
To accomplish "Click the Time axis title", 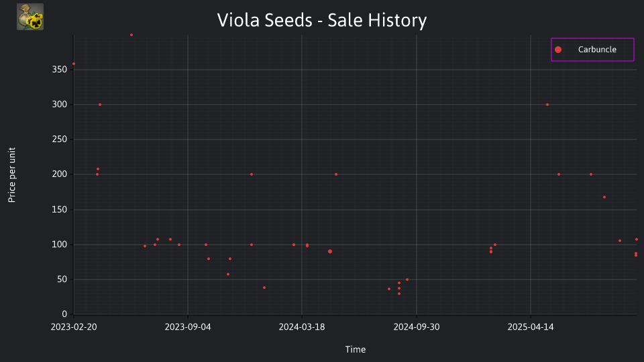I will tap(356, 349).
